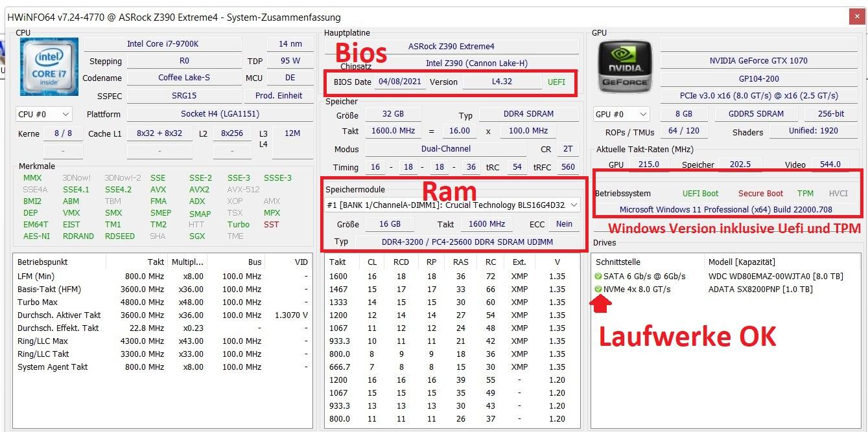Close the HWiNFO64 summary window
The width and height of the screenshot is (868, 432).
click(856, 17)
